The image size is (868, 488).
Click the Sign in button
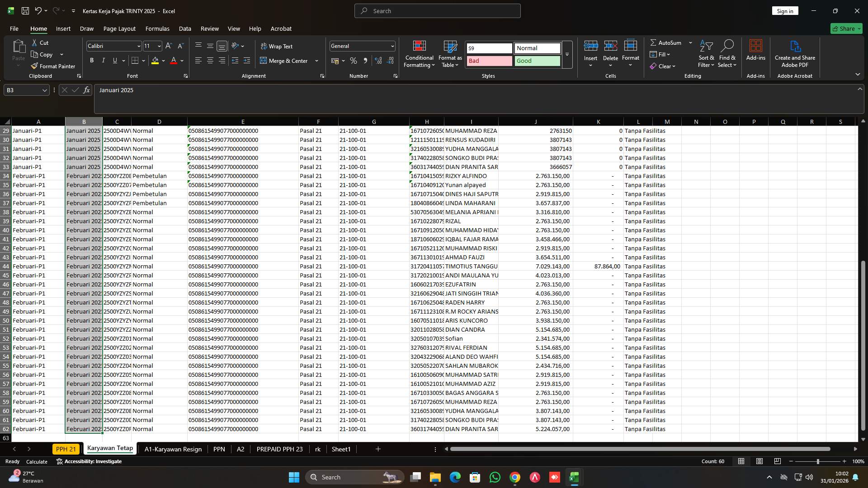coord(785,10)
